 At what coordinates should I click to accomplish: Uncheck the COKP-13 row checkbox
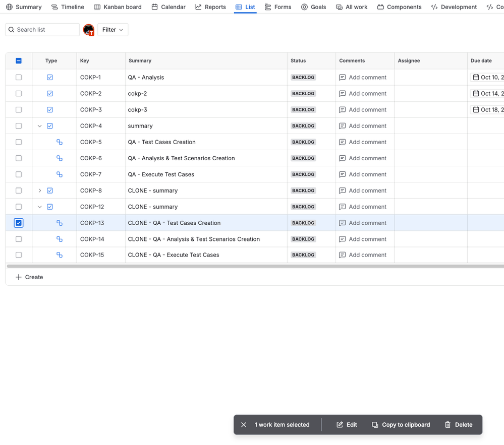19,223
